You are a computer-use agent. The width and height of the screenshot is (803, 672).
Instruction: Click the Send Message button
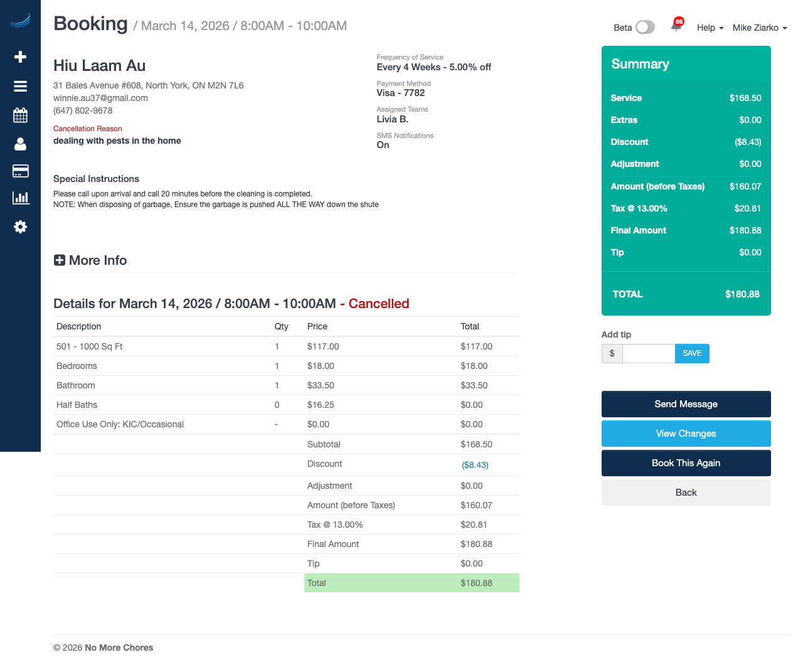click(686, 404)
